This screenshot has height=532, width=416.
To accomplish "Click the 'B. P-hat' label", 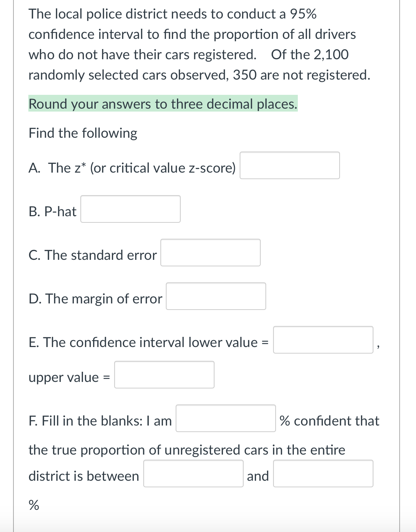I will (x=52, y=211).
